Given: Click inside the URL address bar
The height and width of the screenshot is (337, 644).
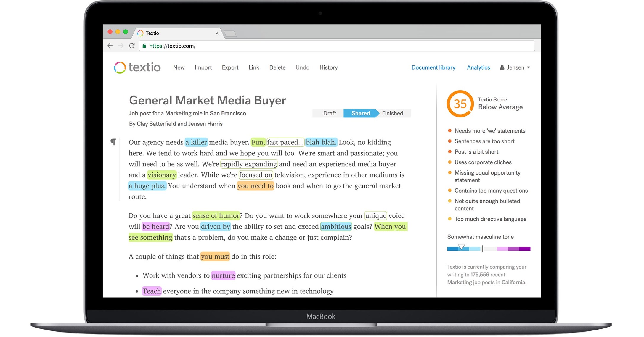Looking at the screenshot, I should pos(266,46).
